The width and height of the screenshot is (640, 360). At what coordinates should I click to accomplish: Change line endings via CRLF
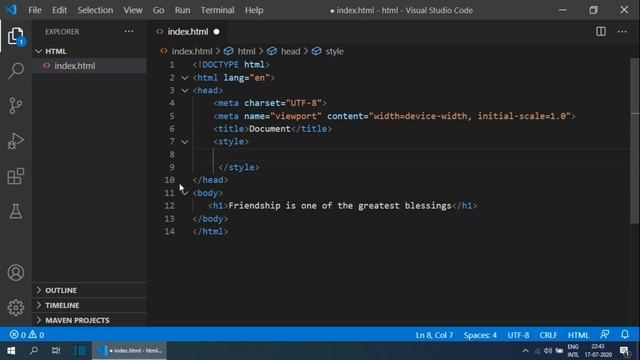click(548, 335)
